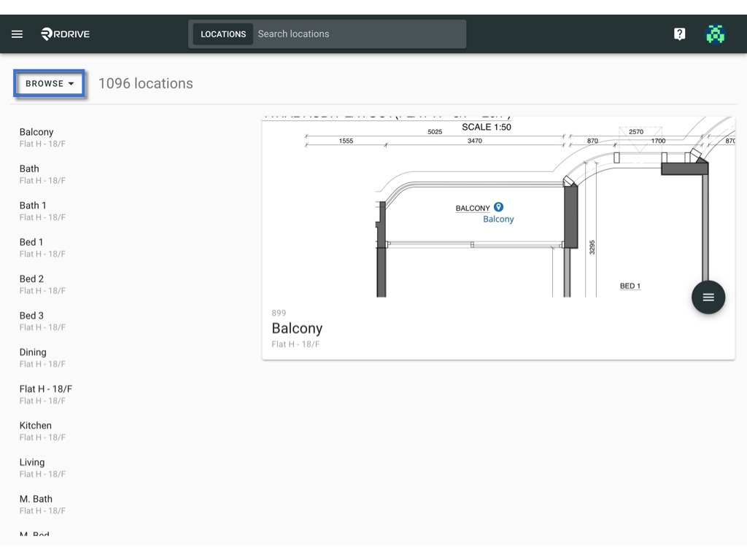Open the hamburger navigation menu
The width and height of the screenshot is (747, 560).
pyautogui.click(x=18, y=34)
